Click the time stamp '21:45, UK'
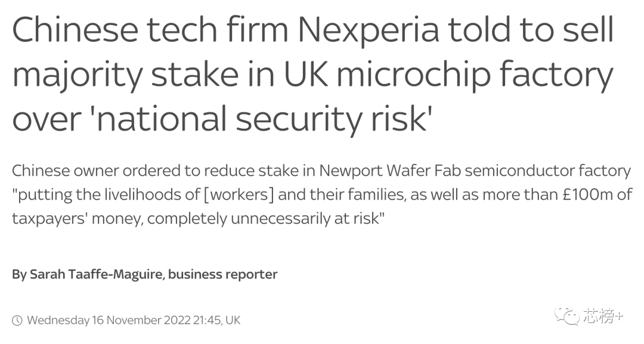Screen dimensions: 644x344 (x=217, y=320)
